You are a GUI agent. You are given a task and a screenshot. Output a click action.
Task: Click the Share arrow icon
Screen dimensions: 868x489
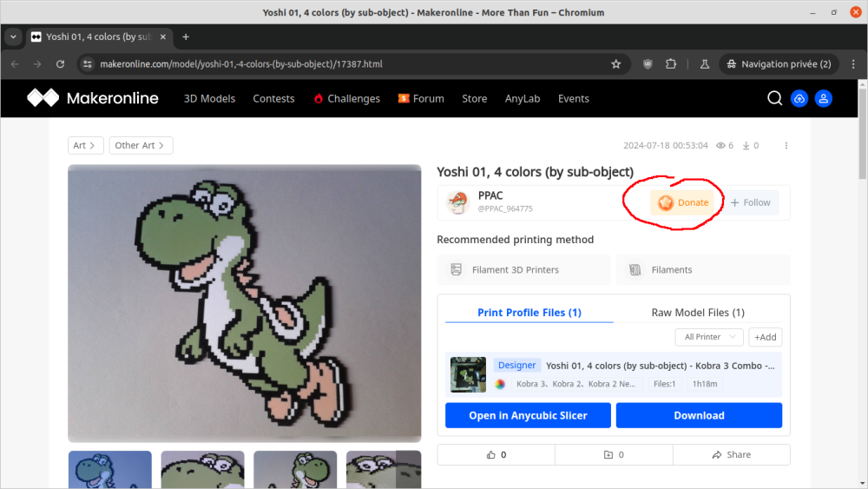tap(717, 454)
